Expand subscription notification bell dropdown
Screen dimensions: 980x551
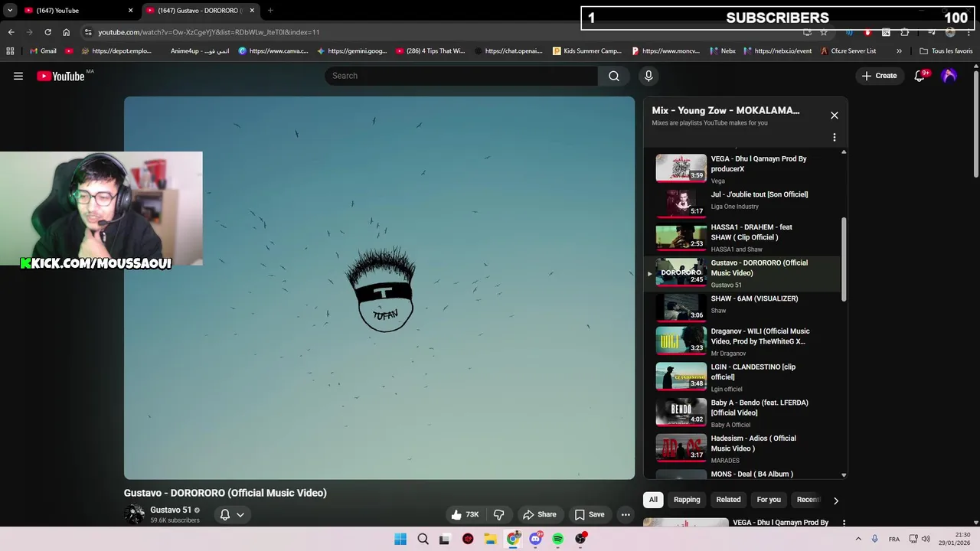pyautogui.click(x=233, y=514)
